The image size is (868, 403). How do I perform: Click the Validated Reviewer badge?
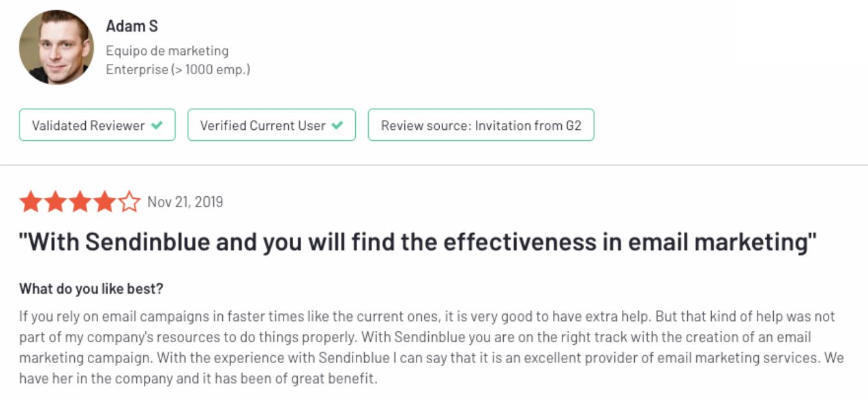click(x=98, y=125)
